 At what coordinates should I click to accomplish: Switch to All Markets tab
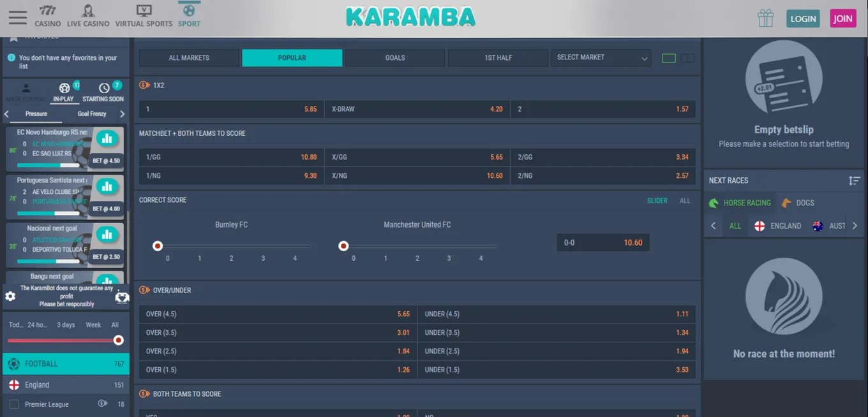189,57
